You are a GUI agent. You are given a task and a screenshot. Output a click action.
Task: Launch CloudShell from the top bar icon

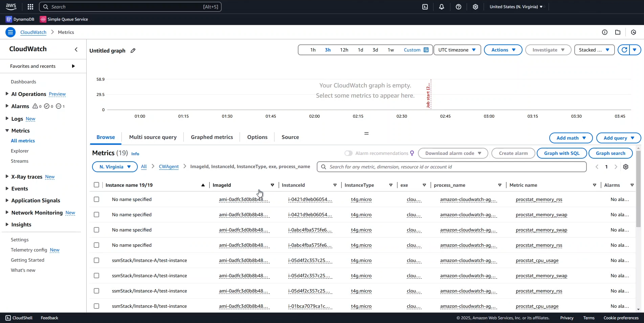coord(425,7)
